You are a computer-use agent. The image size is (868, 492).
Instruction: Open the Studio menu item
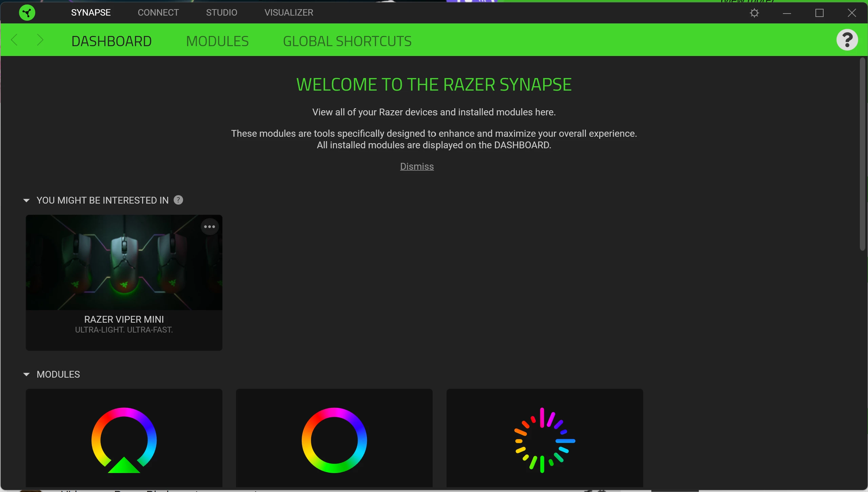(x=221, y=13)
